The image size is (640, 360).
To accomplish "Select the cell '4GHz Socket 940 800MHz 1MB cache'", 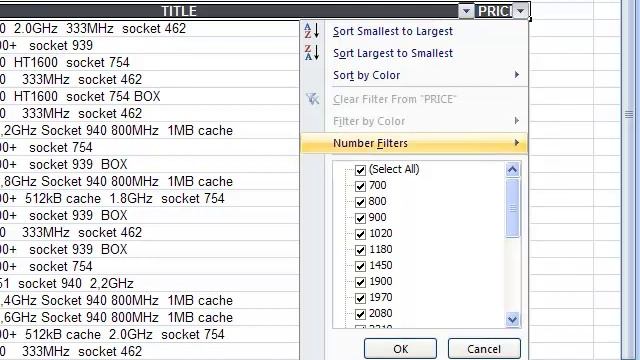I will coord(149,300).
